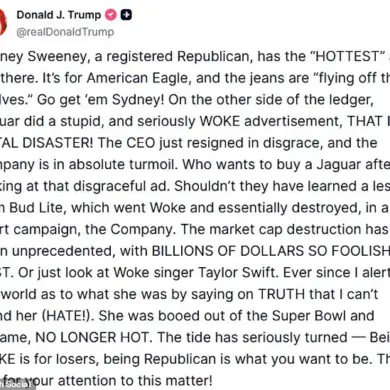Open the @realDonaldTrump handle link
The height and width of the screenshot is (390, 390).
click(65, 32)
